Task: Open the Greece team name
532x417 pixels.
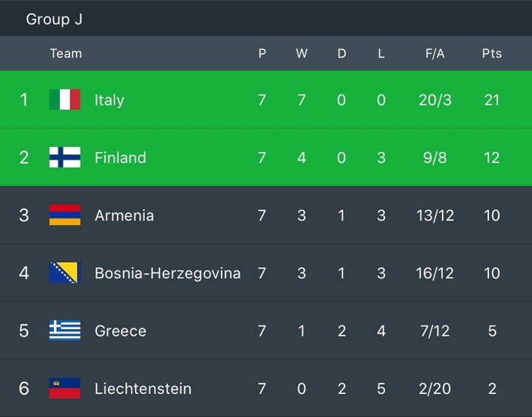Action: click(x=120, y=331)
